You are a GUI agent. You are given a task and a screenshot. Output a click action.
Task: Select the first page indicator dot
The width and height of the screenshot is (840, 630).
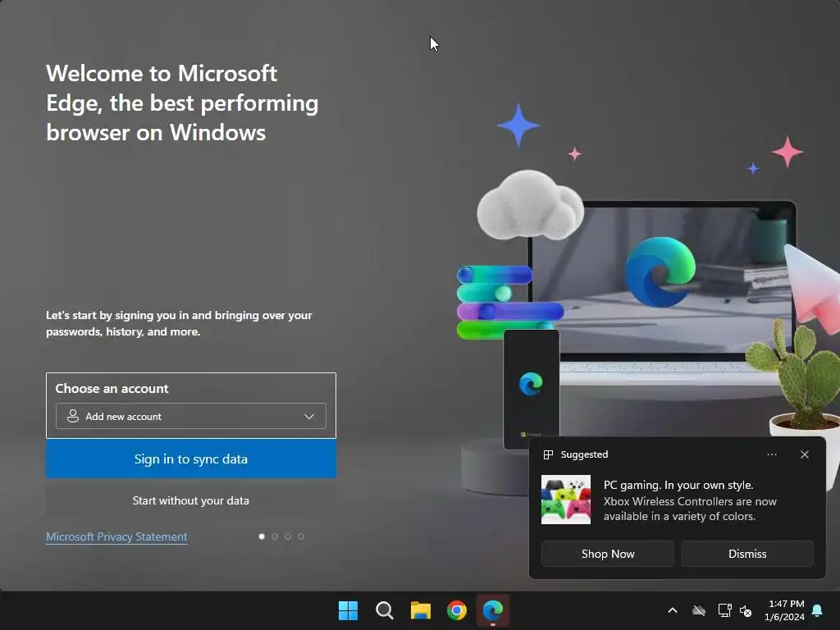coord(262,536)
